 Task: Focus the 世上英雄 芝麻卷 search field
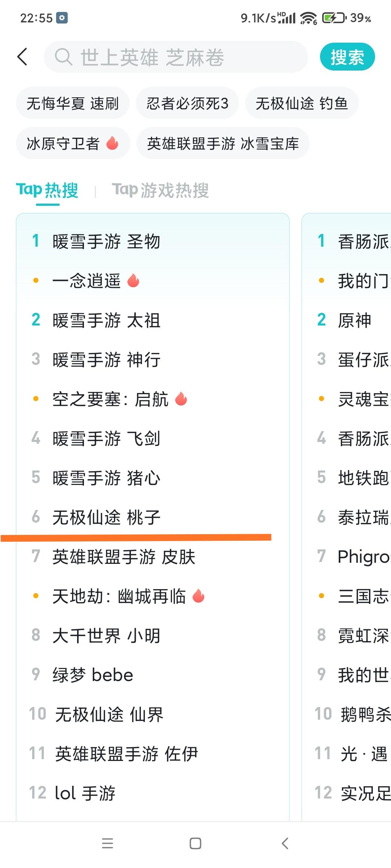[x=176, y=57]
